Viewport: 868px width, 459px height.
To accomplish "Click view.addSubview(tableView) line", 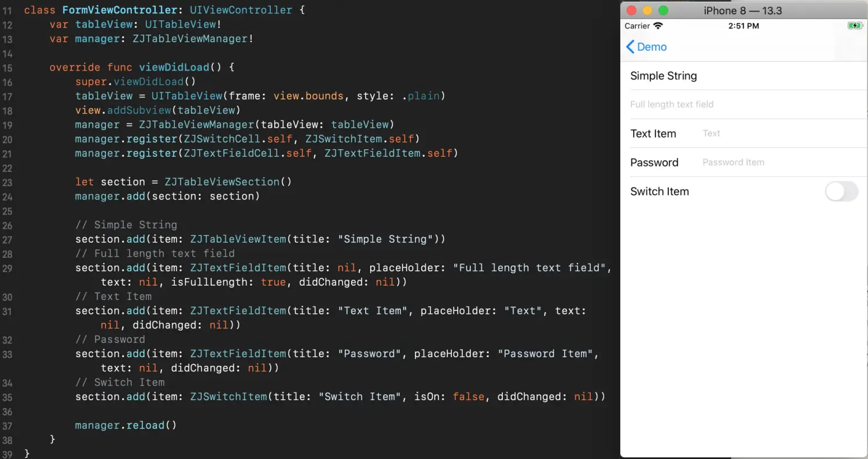I will coord(157,110).
